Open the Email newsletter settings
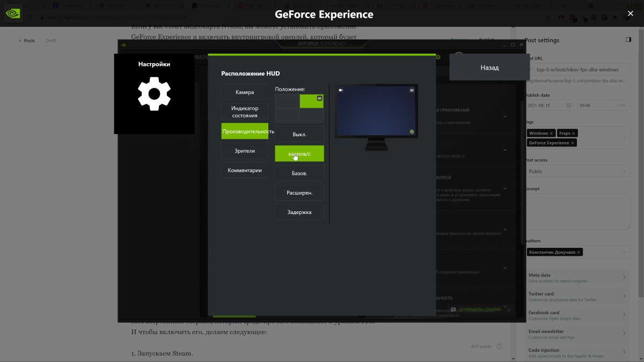The image size is (644, 362). point(577,334)
